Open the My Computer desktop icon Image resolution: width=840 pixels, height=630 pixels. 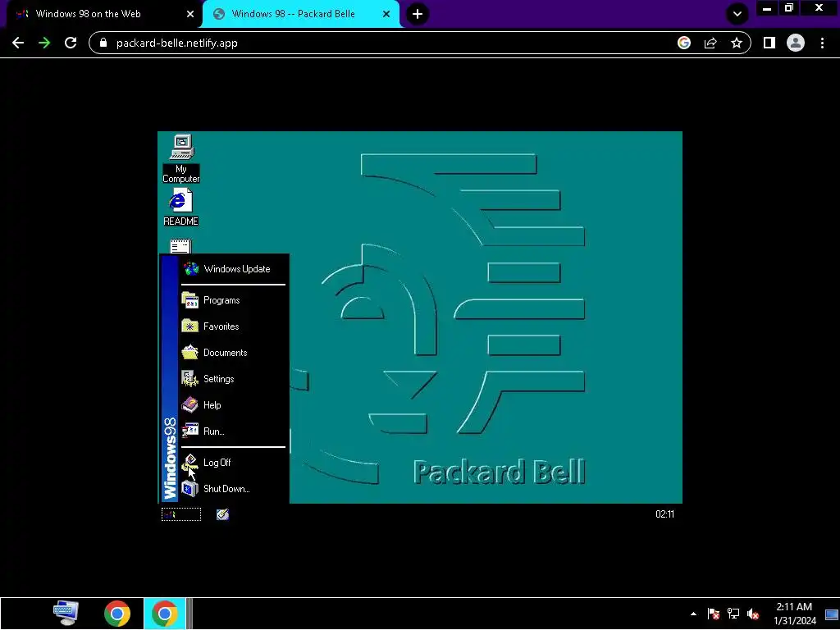[x=181, y=158]
